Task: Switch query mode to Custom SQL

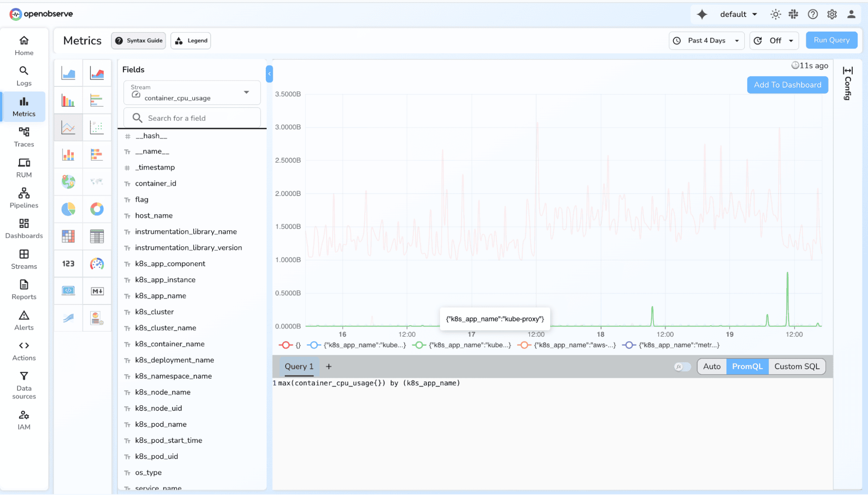Action: [797, 367]
